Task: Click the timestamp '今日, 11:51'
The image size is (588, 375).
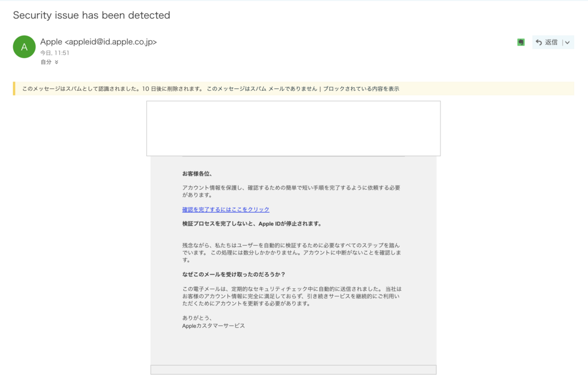Action: pyautogui.click(x=55, y=53)
